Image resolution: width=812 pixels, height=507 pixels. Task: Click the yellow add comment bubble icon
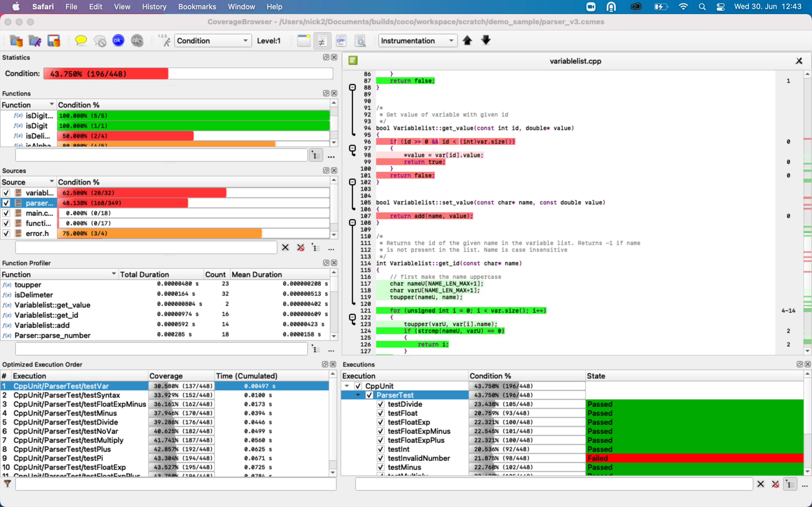click(x=81, y=41)
